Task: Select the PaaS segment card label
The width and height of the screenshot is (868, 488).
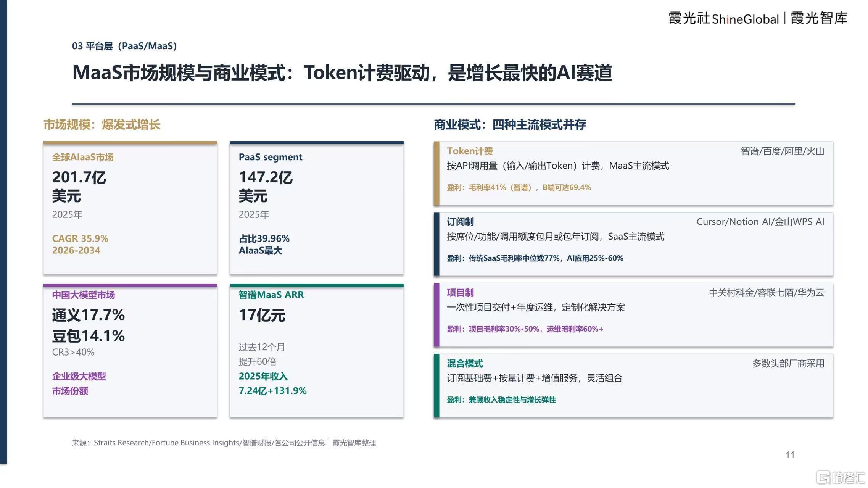Action: (271, 157)
